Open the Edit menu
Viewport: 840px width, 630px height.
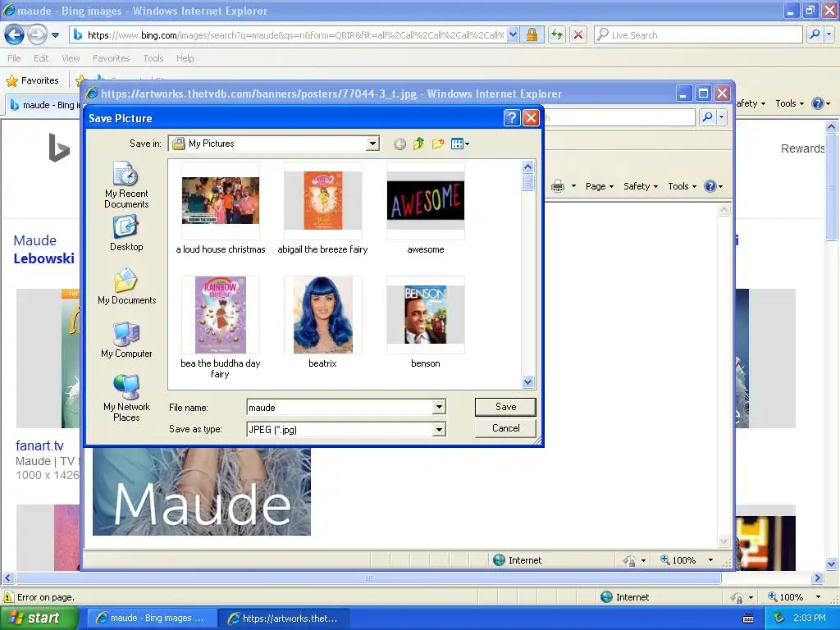click(x=41, y=58)
